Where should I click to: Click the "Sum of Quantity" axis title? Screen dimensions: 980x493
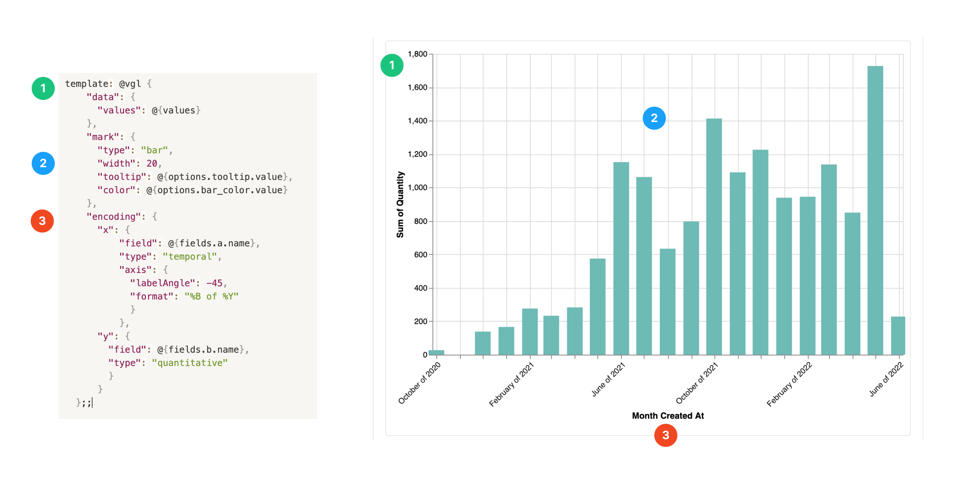pyautogui.click(x=400, y=205)
